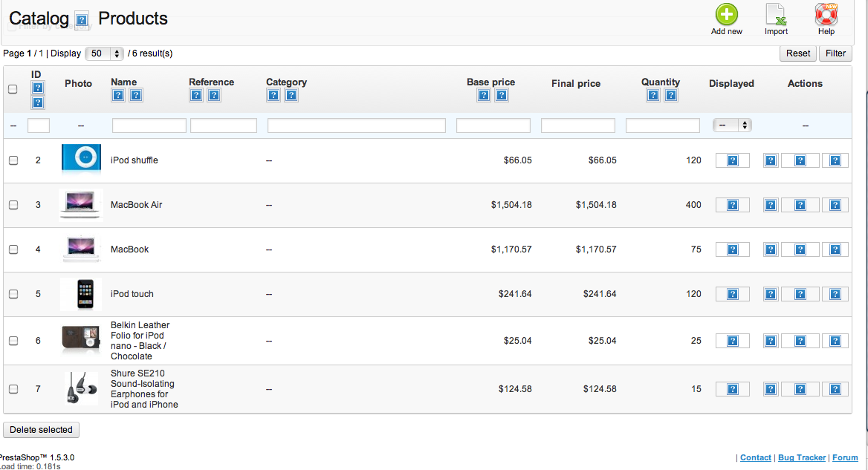This screenshot has width=868, height=470.
Task: Focus the Quantity filter field
Action: (x=663, y=125)
